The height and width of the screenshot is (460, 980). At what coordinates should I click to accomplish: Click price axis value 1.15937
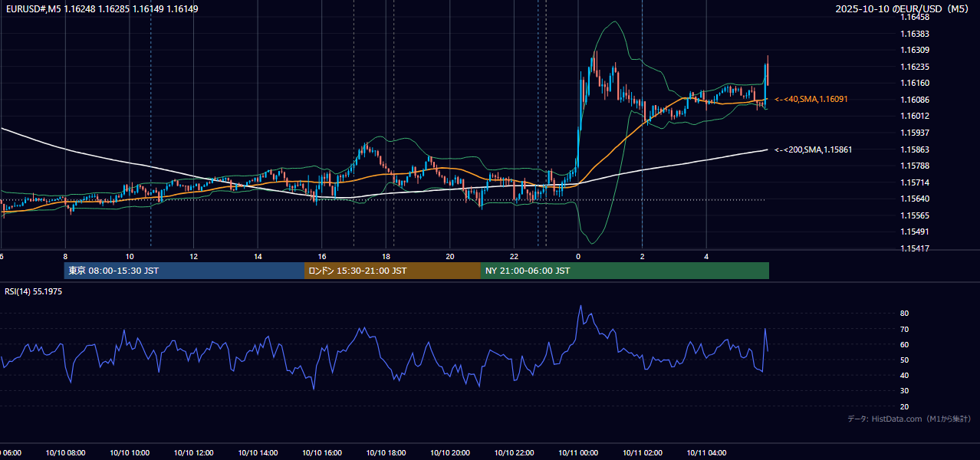(915, 133)
